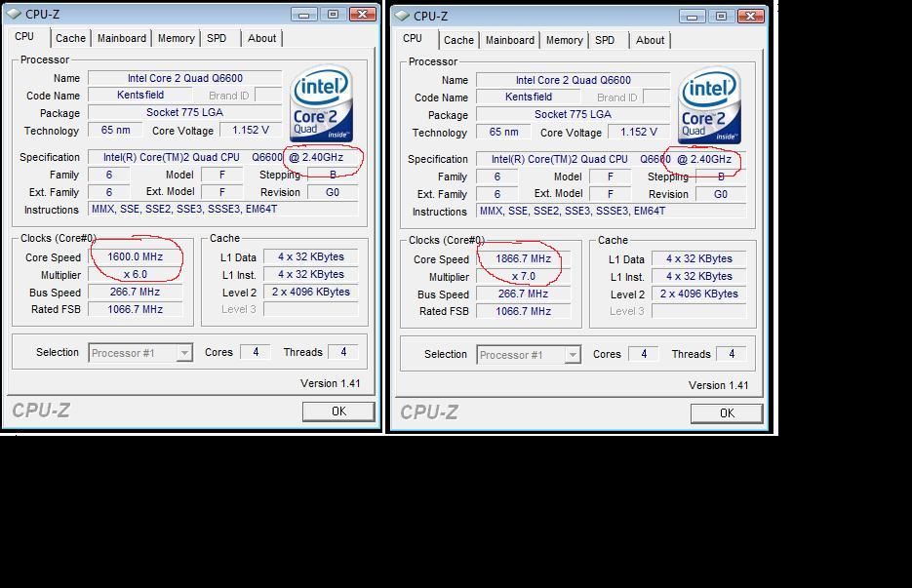Screen dimensions: 912x588
Task: Click Version 1.41 label in left window
Action: coord(331,383)
